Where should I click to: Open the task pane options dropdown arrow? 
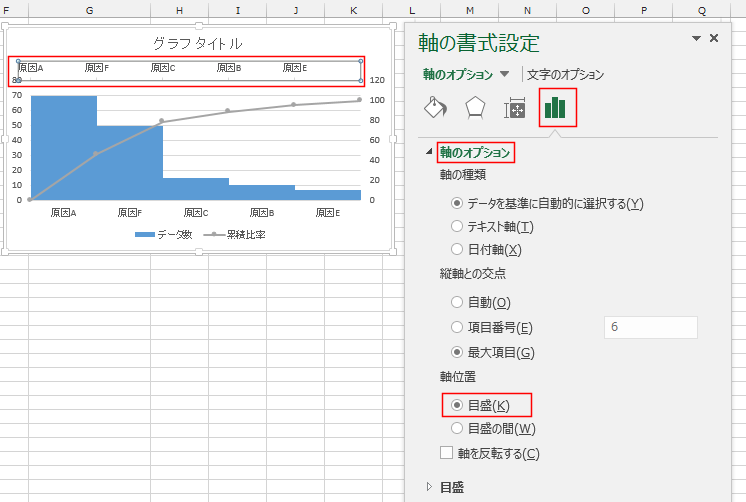click(x=696, y=38)
